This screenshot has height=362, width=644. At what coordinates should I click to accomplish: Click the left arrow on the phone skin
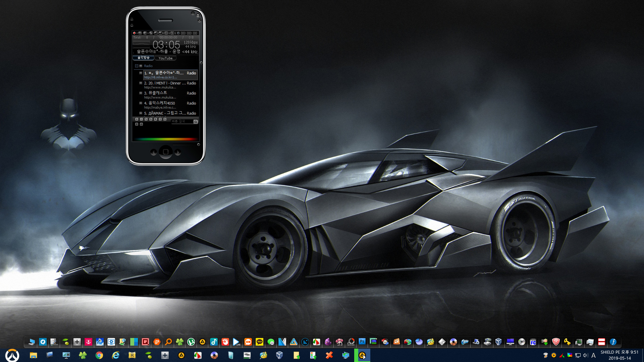154,153
